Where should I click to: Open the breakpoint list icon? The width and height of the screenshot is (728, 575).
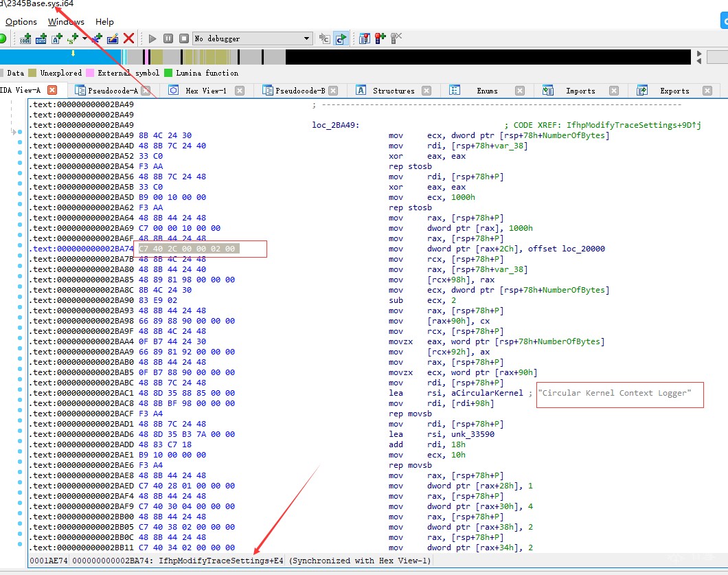click(365, 38)
